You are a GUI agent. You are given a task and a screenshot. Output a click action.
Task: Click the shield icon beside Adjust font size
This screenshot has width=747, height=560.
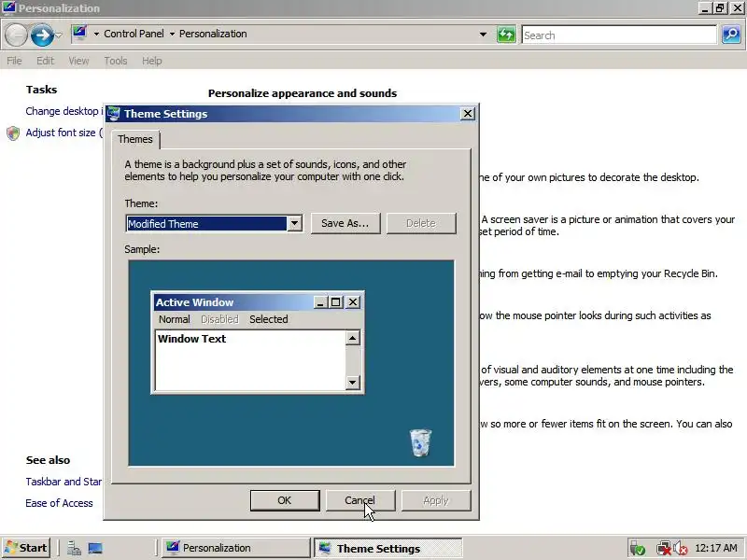pos(13,133)
